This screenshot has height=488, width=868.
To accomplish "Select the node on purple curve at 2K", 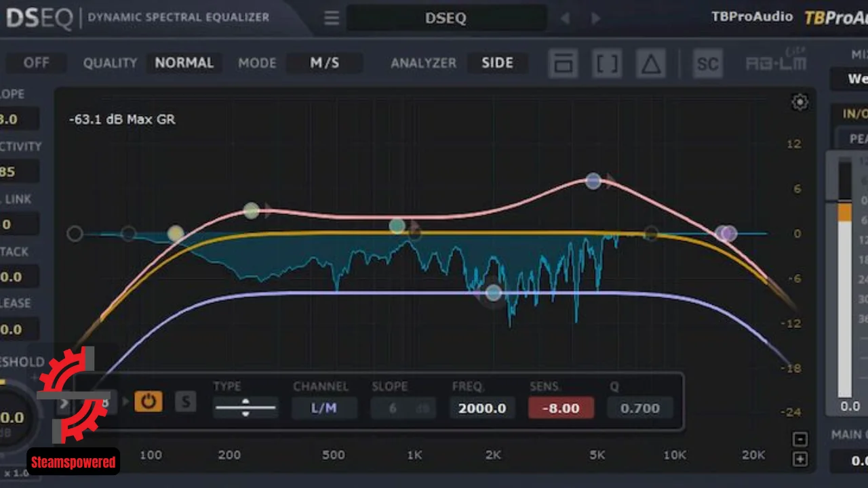I will tap(494, 293).
